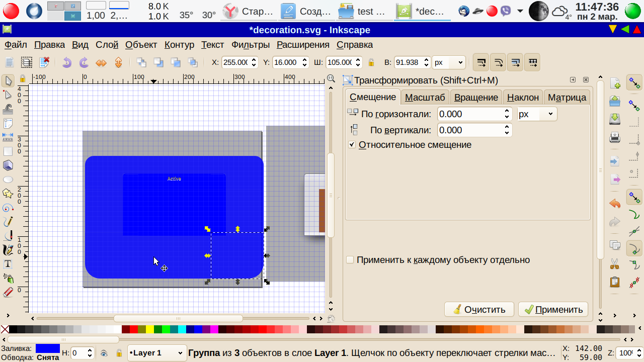Select the Text tool
The image size is (644, 362).
tap(8, 264)
